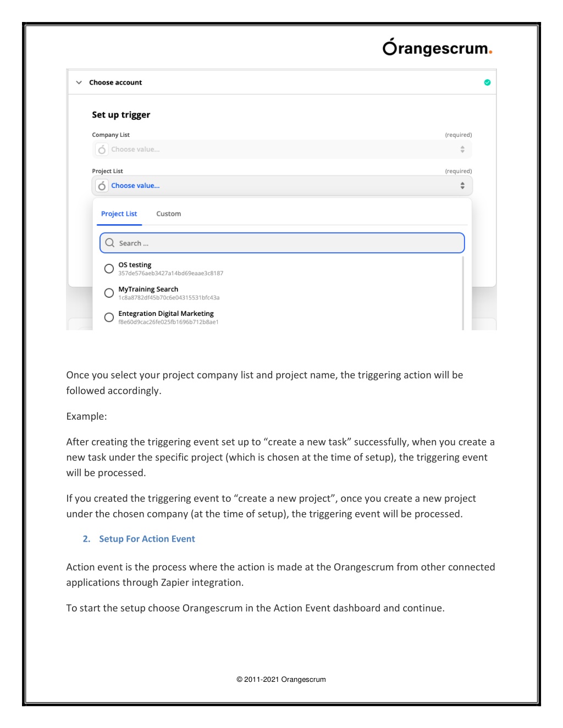Click the Setup For Action Event heading
This screenshot has width=563, height=728.
pos(147,539)
